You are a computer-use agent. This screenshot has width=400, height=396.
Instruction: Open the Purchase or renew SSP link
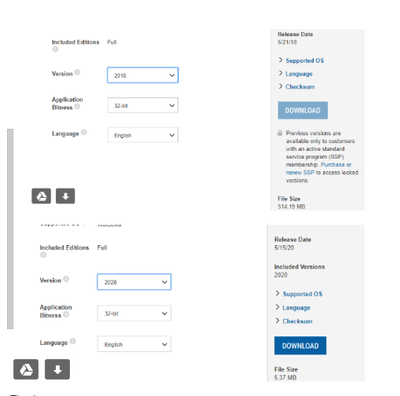pos(318,168)
